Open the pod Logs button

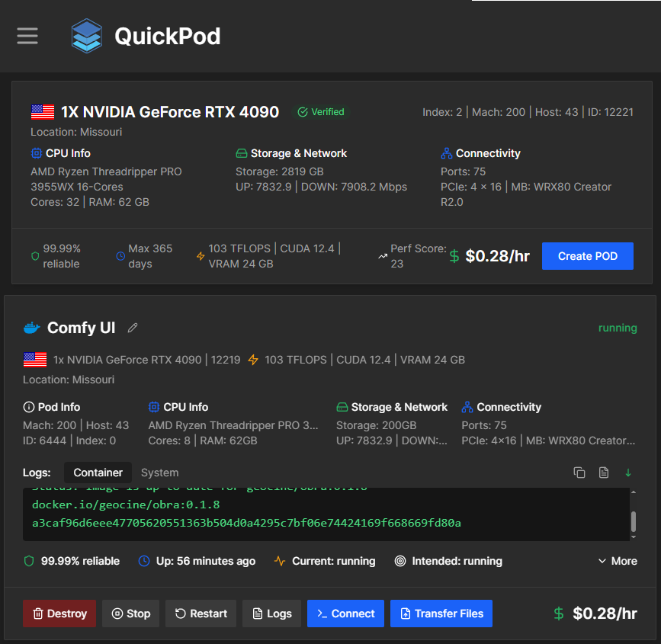click(x=272, y=614)
